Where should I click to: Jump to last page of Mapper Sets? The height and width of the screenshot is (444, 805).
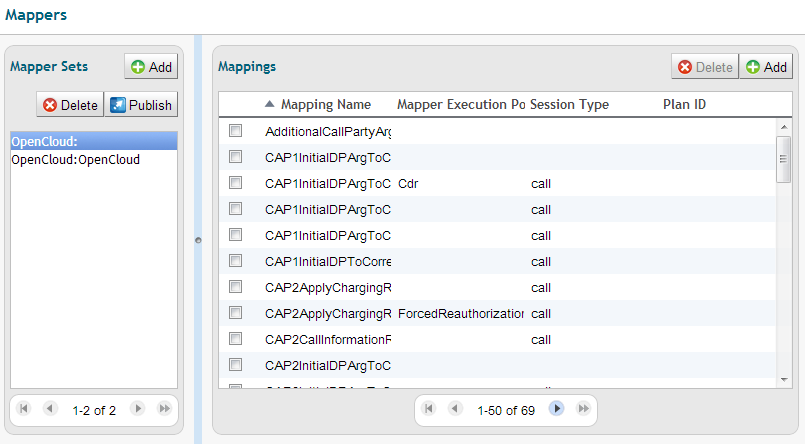click(163, 409)
